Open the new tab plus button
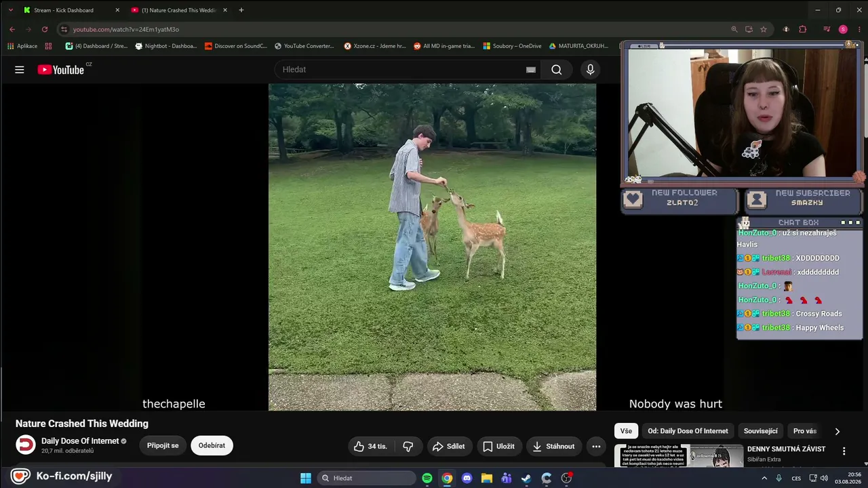Viewport: 868px width, 488px height. (x=241, y=10)
